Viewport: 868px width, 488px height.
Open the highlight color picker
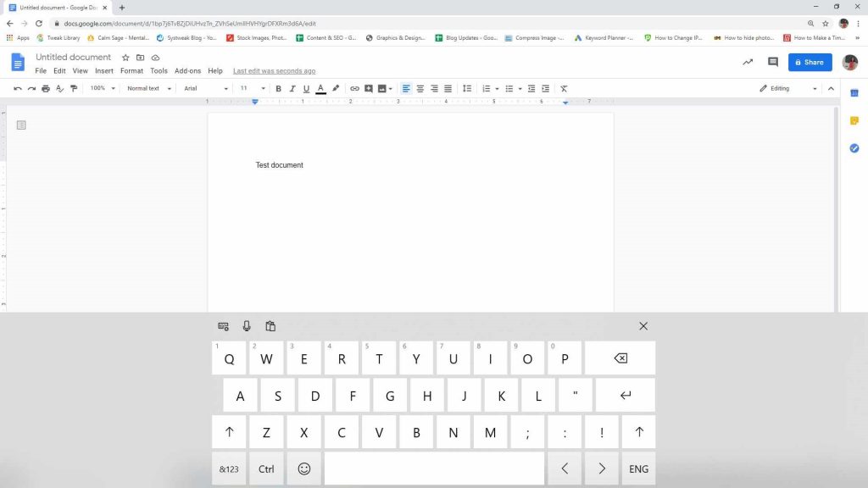tap(336, 88)
